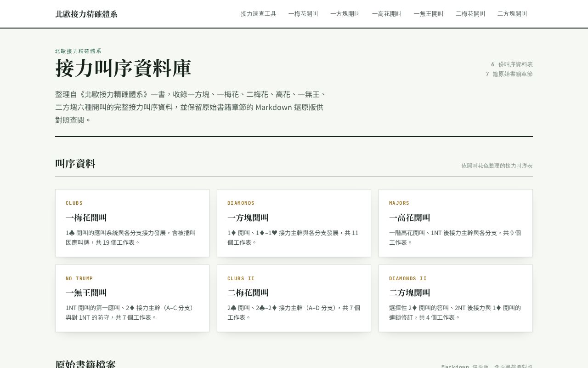Click 一無王開叫 in the header navigation

click(x=429, y=14)
